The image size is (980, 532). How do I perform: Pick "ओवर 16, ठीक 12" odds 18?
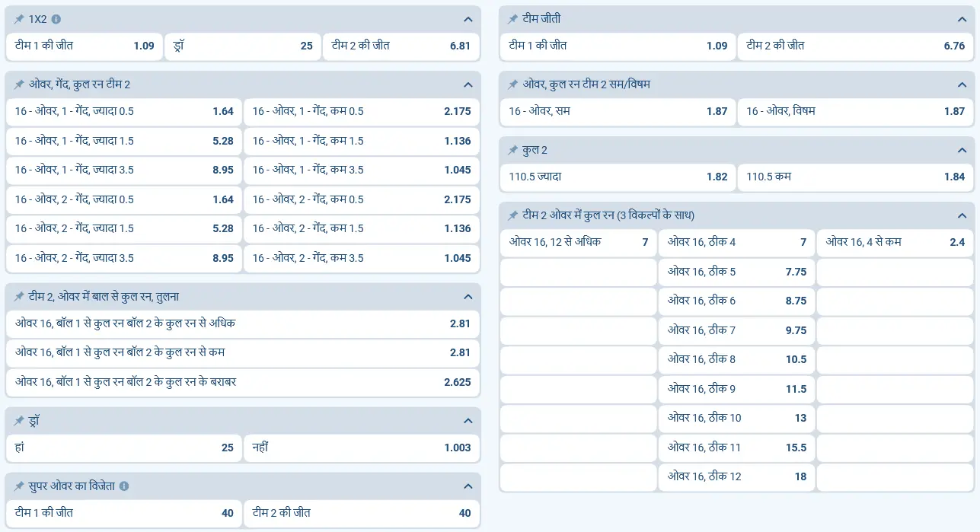[736, 476]
